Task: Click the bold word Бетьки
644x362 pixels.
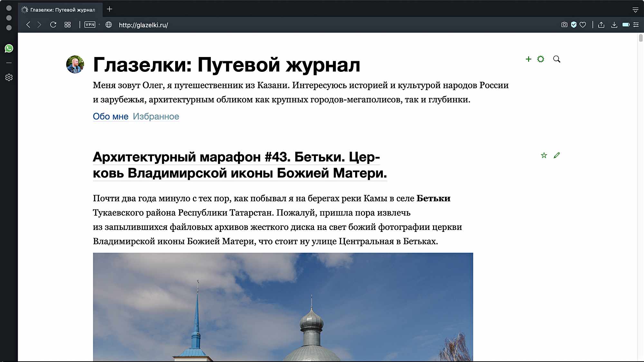Action: pos(433,198)
